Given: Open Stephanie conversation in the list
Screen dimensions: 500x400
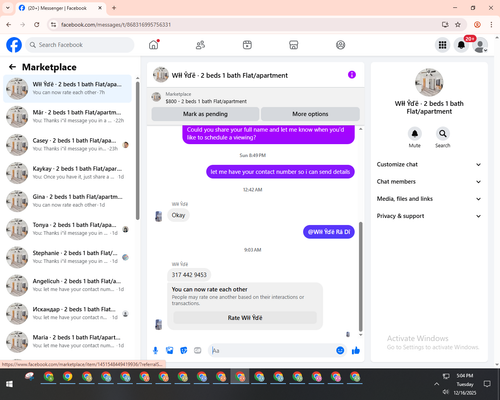Looking at the screenshot, I should click(x=68, y=257).
